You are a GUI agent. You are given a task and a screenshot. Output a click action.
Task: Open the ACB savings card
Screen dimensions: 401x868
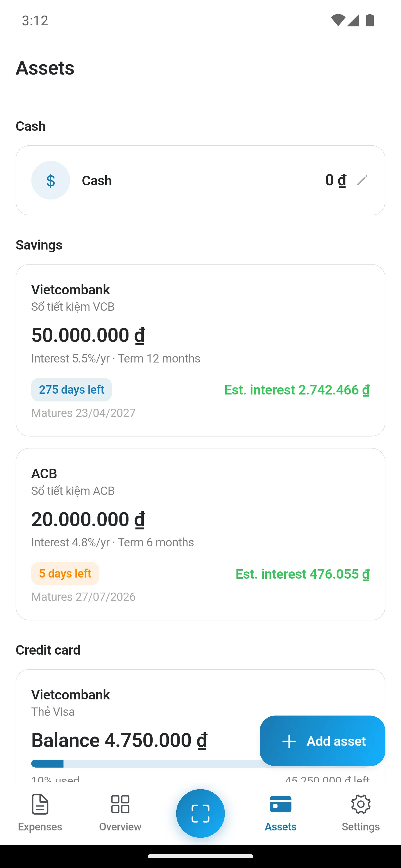[200, 534]
